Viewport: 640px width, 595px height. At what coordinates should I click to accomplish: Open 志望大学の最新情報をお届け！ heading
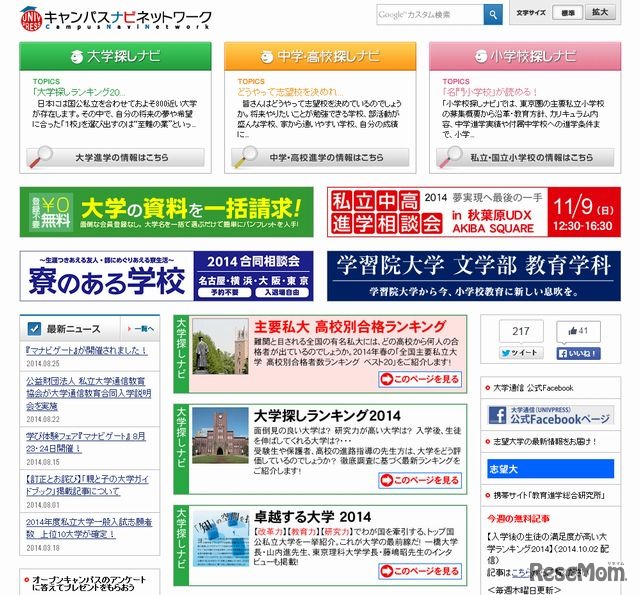[x=545, y=442]
